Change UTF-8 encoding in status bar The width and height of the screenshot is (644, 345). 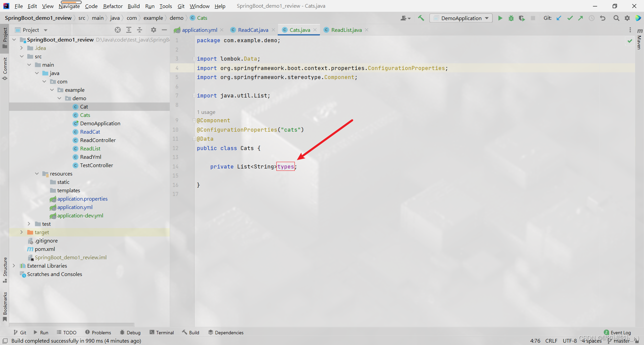(x=570, y=341)
